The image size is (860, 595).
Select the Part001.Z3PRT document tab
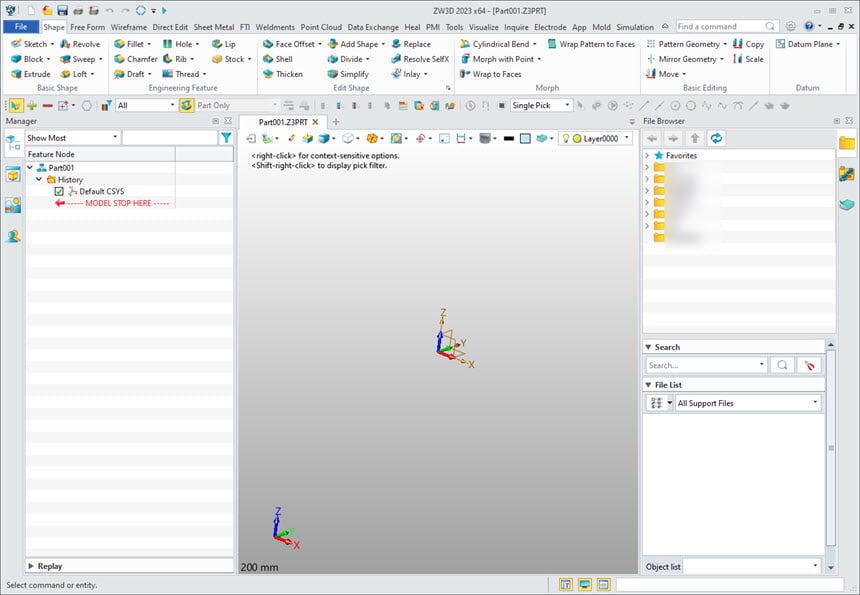(283, 122)
